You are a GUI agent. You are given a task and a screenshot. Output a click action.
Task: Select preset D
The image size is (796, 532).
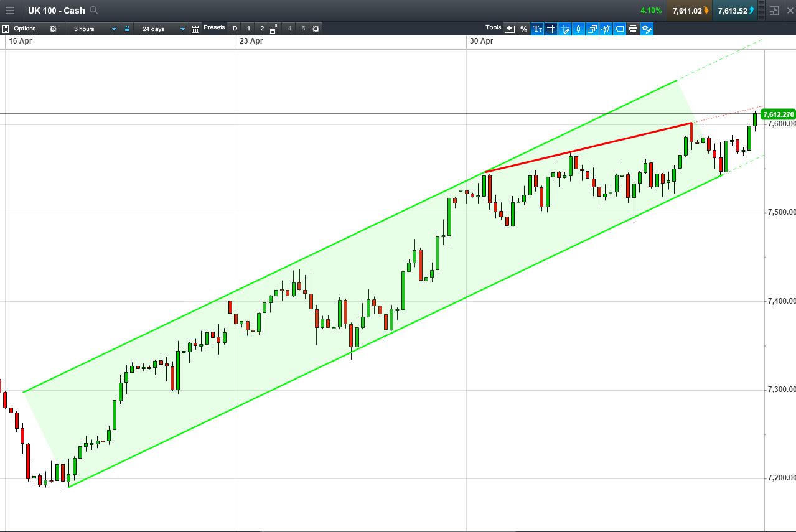tap(235, 29)
